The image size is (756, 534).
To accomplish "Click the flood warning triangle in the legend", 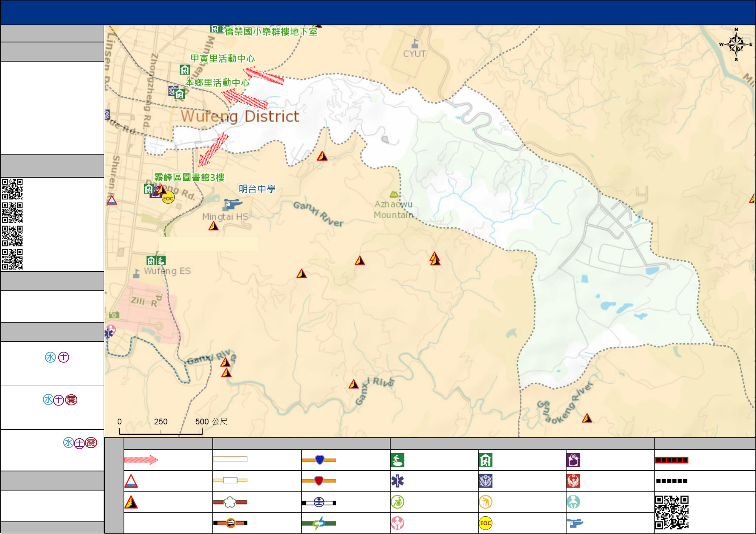I will click(131, 481).
